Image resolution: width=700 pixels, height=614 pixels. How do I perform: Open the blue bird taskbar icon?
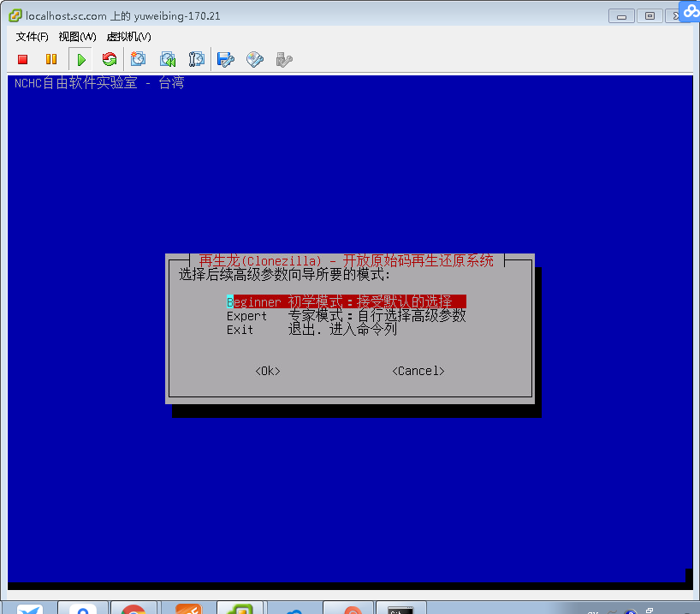click(x=29, y=608)
